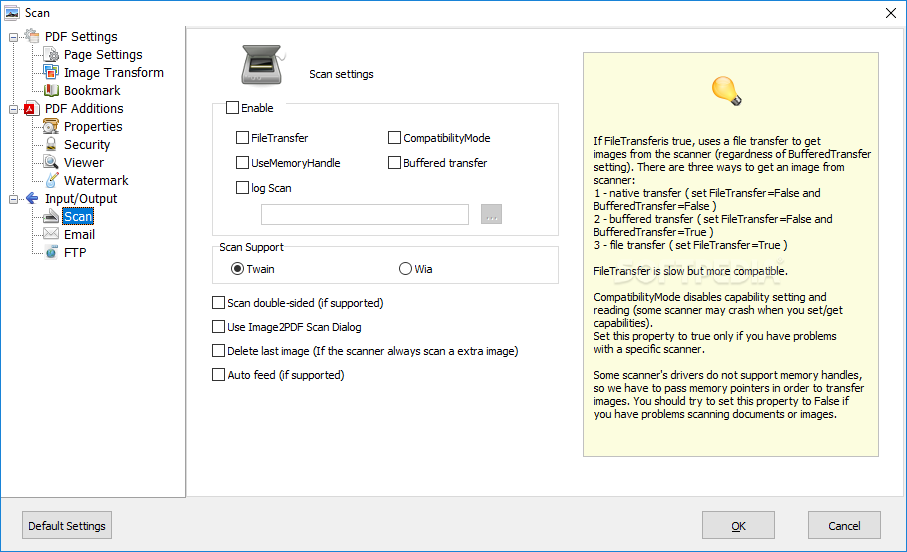Open the Email section

[x=79, y=234]
